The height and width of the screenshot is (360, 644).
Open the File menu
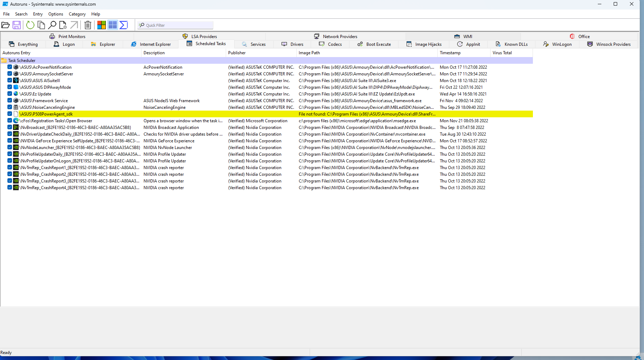(x=6, y=14)
